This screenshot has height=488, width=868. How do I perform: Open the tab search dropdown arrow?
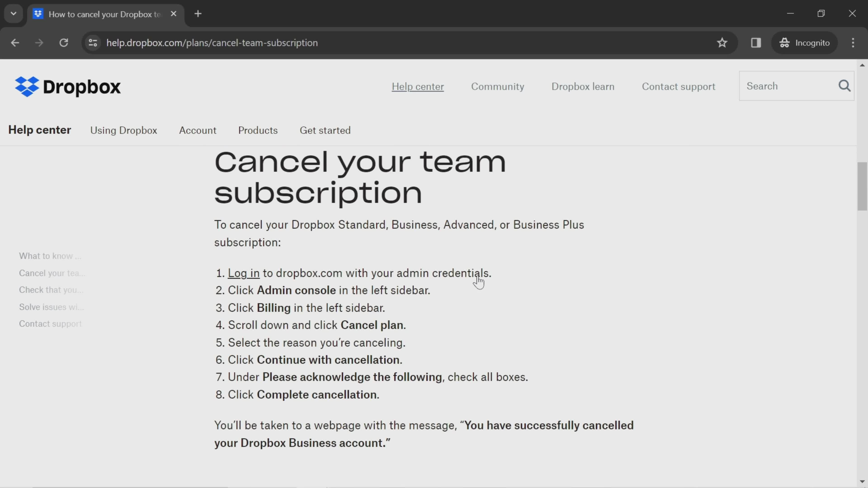point(14,14)
